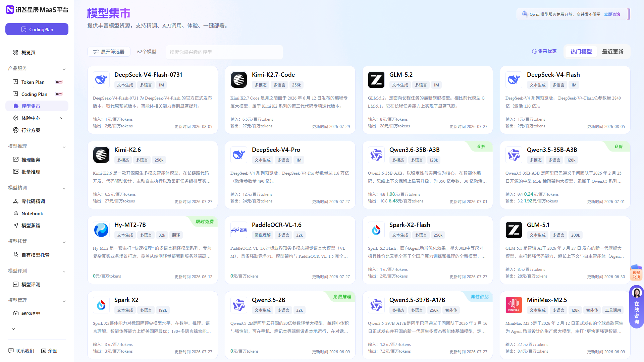Open the DeepSeek-V4-Flash-0731 title
Viewport: 644px width, 362px height.
[x=148, y=75]
